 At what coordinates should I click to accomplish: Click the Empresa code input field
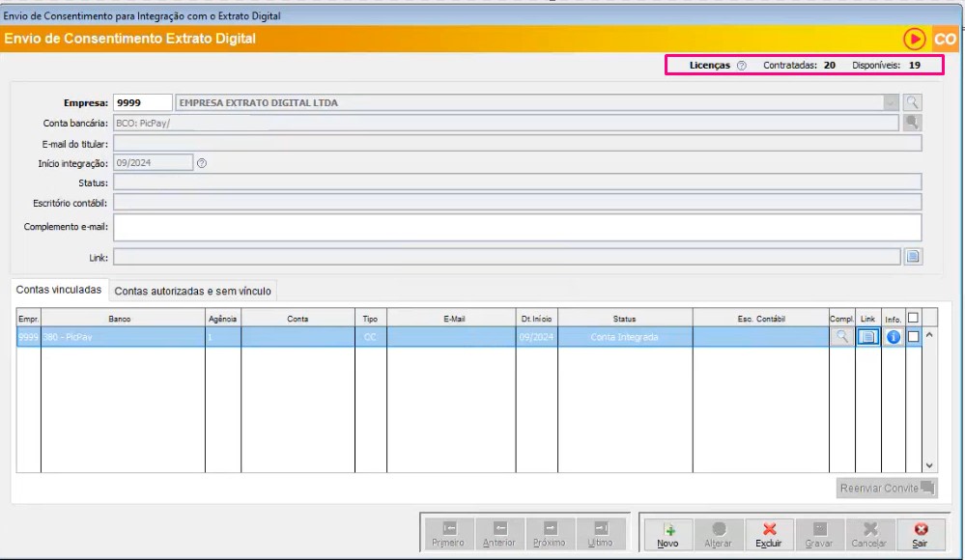click(142, 102)
